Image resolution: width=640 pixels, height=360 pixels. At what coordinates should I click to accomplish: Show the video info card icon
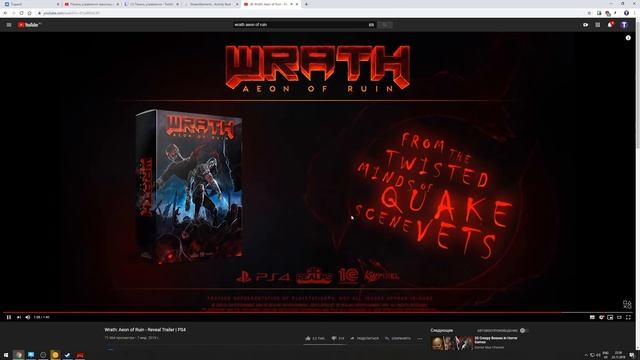click(628, 38)
